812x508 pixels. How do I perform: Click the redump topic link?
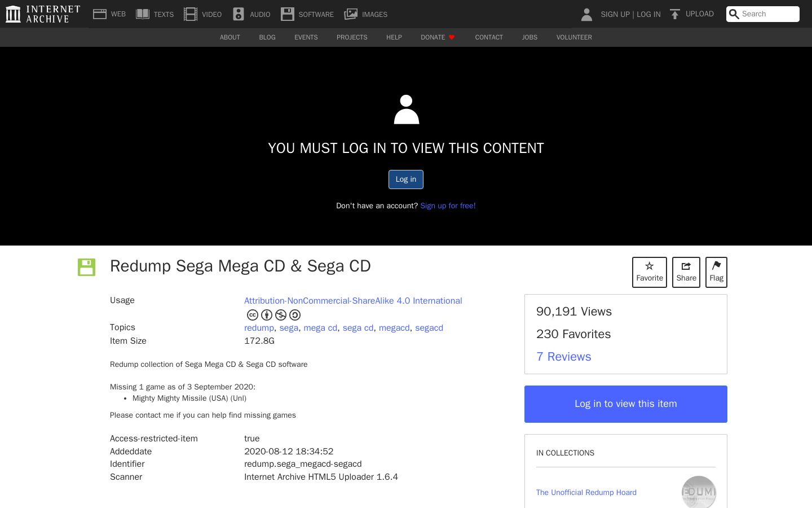[x=259, y=328]
